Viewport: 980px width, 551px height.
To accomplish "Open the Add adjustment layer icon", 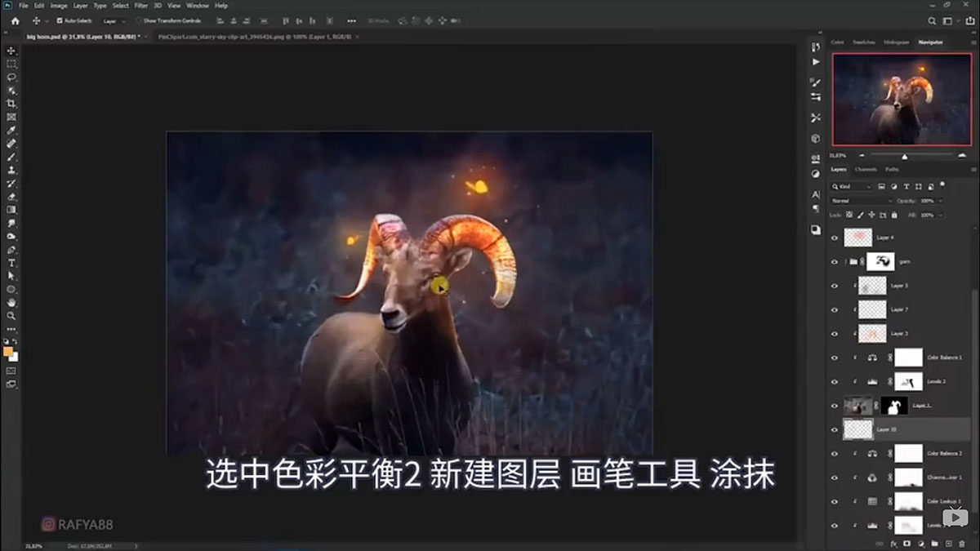I will click(x=921, y=544).
